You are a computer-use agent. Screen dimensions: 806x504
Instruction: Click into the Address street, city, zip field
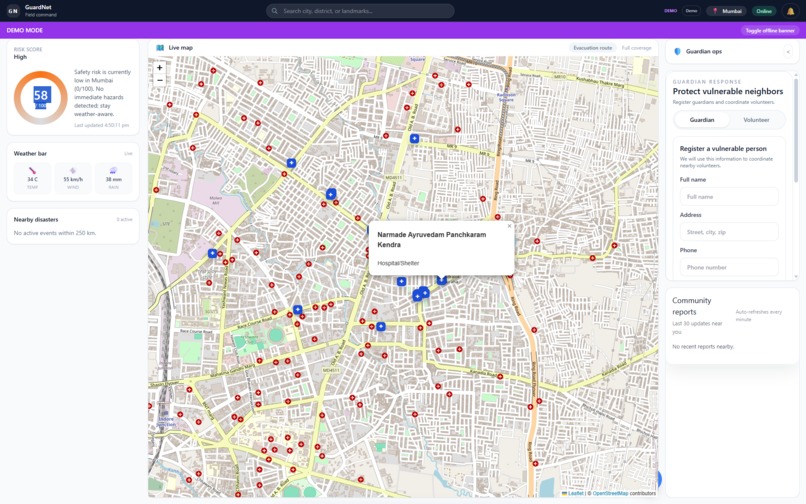(729, 232)
